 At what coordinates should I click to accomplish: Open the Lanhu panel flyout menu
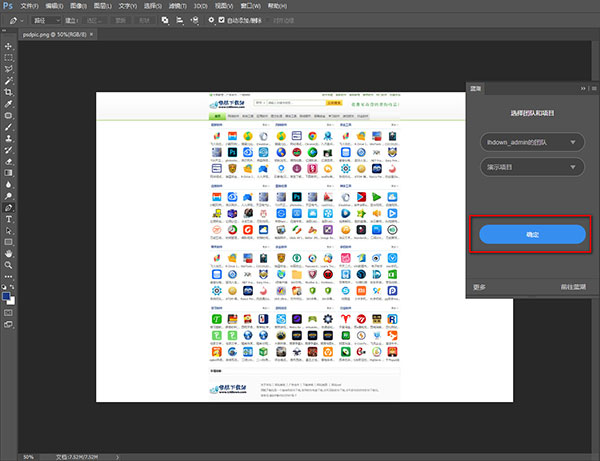[594, 88]
